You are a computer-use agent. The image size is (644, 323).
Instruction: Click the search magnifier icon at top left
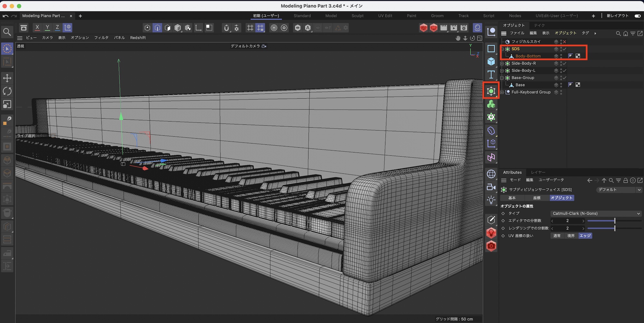(7, 32)
